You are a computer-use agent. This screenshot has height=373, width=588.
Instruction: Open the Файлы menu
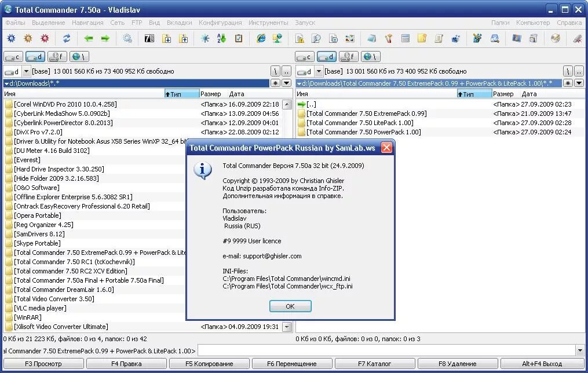point(16,23)
